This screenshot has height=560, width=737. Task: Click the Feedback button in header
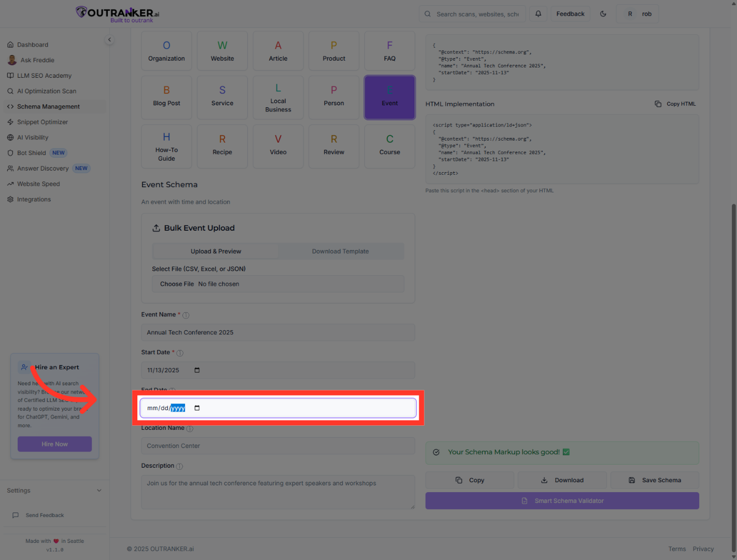570,14
